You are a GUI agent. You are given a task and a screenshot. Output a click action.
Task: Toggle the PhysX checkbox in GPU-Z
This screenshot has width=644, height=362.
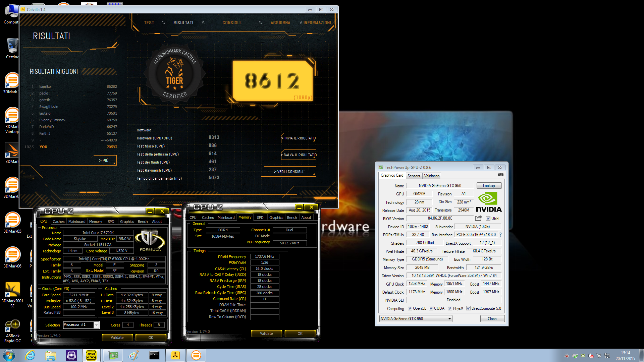[x=450, y=308]
